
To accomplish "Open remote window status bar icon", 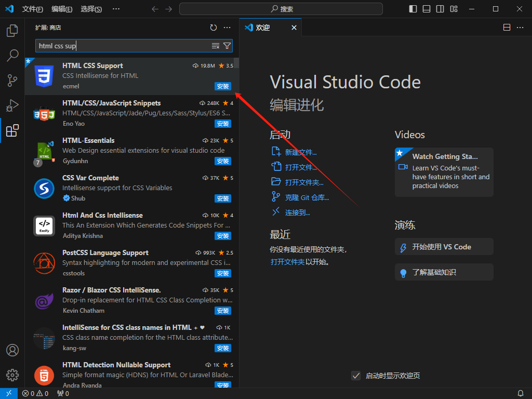I will click(9, 393).
